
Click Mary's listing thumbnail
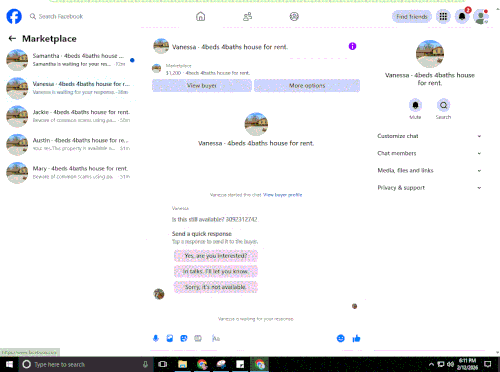point(17,173)
